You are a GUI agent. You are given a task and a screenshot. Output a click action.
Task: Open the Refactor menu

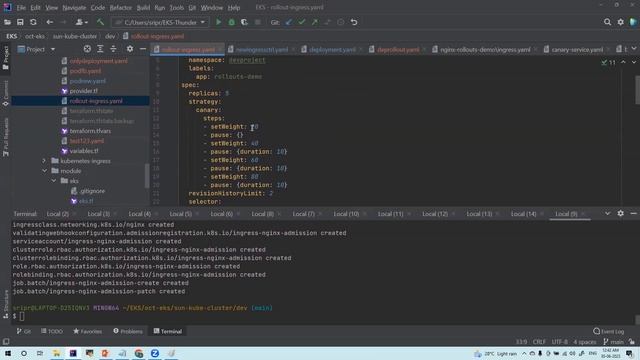point(121,7)
